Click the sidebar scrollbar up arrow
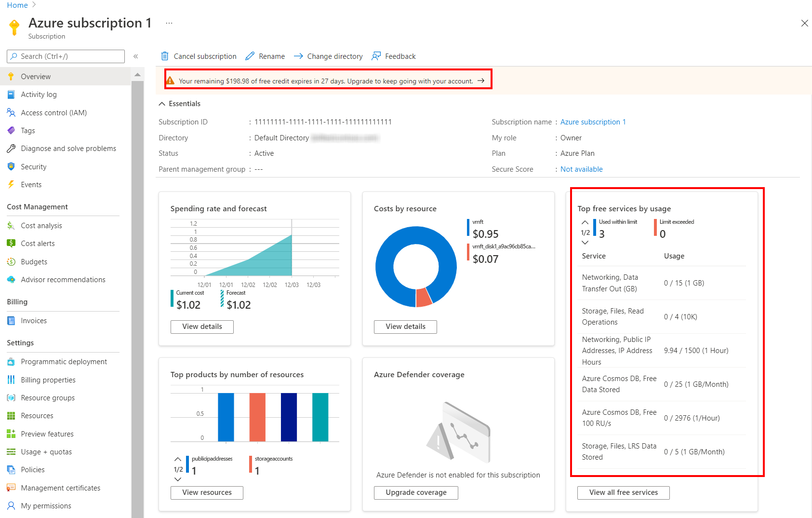The image size is (812, 518). [x=137, y=75]
